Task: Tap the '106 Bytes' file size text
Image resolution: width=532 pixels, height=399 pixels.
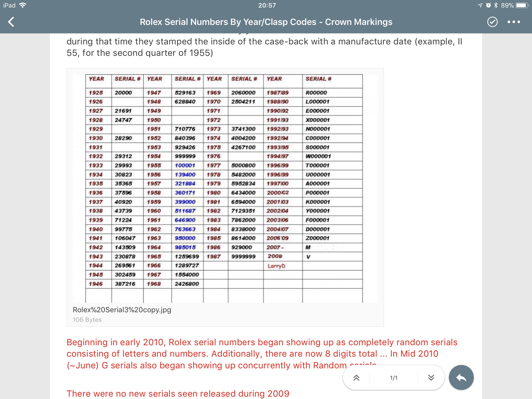Action: coord(87,320)
